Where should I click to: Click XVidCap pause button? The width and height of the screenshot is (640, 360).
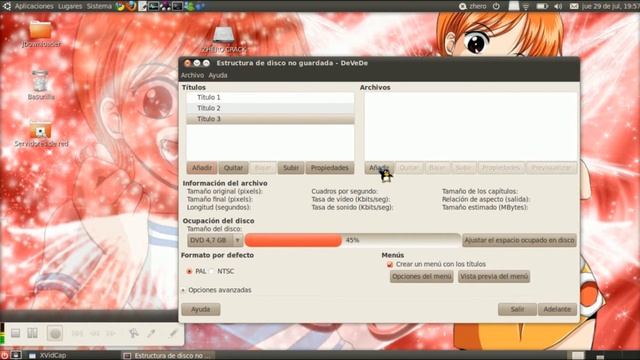pos(32,333)
